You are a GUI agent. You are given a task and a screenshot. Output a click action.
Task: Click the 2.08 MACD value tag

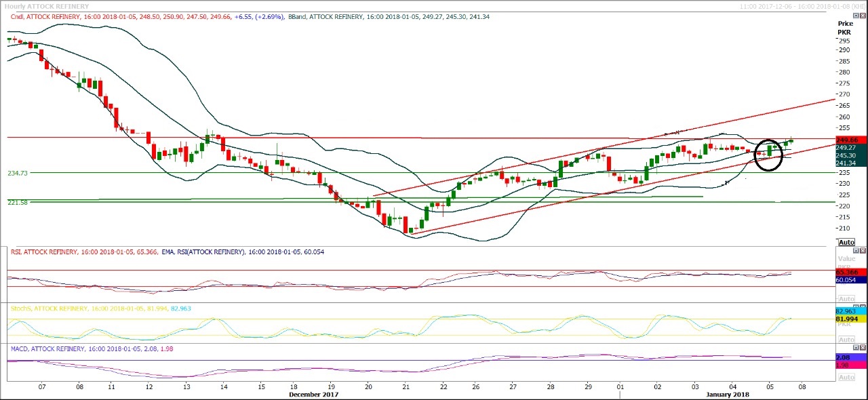point(851,357)
